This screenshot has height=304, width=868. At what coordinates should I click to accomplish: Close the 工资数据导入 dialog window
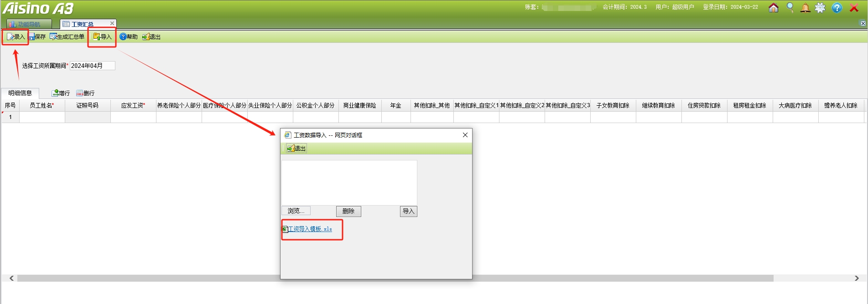[465, 135]
